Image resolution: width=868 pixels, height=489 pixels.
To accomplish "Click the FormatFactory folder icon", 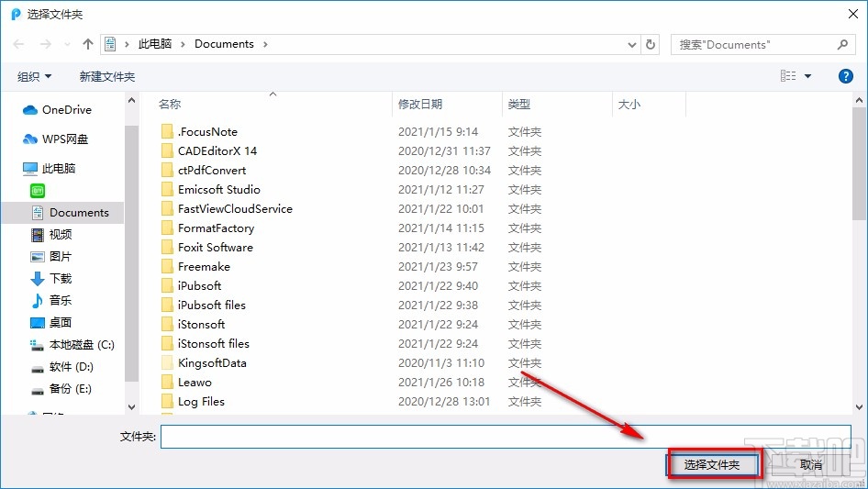I will point(167,228).
